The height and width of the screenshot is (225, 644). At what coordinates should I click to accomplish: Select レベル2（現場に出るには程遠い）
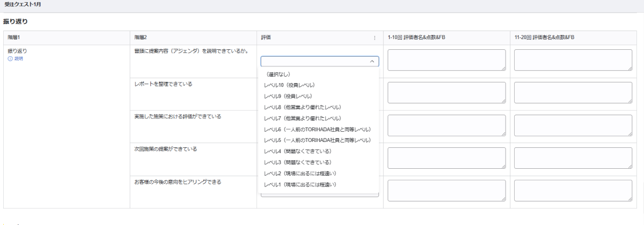point(300,174)
